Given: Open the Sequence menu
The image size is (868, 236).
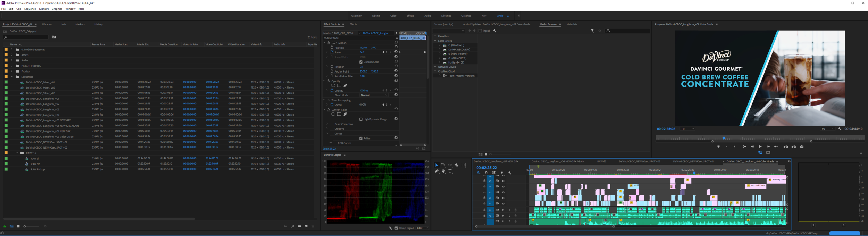Looking at the screenshot, I should pyautogui.click(x=30, y=9).
